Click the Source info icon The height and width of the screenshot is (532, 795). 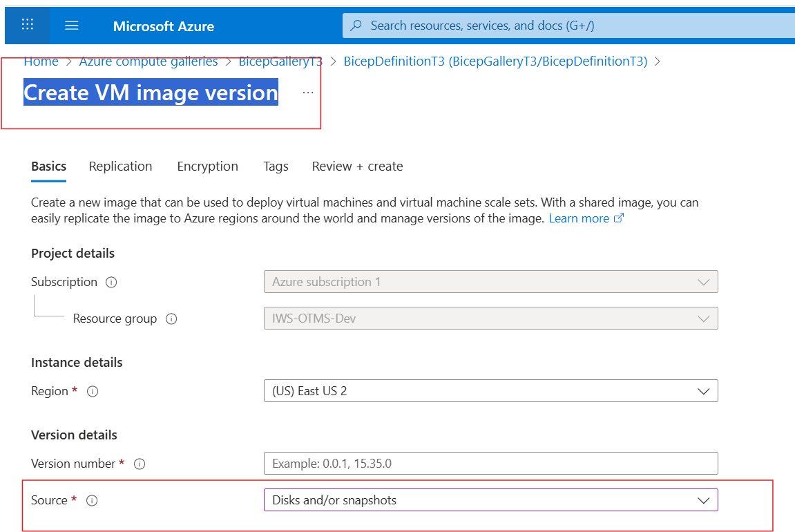tap(92, 500)
